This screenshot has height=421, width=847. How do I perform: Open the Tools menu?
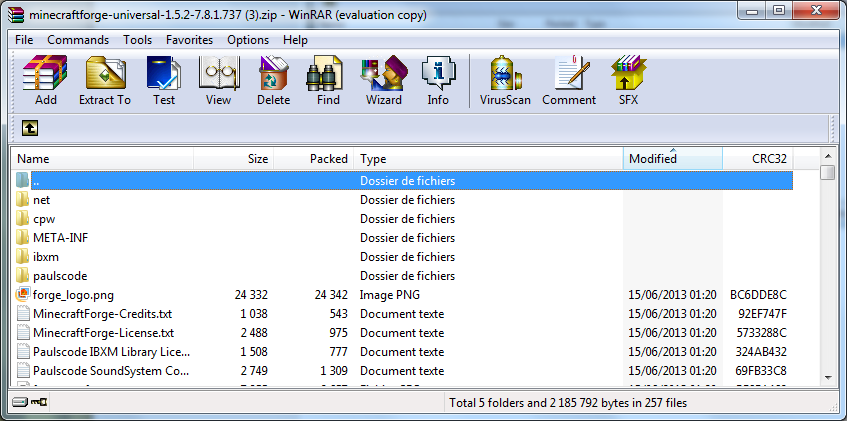tap(137, 40)
